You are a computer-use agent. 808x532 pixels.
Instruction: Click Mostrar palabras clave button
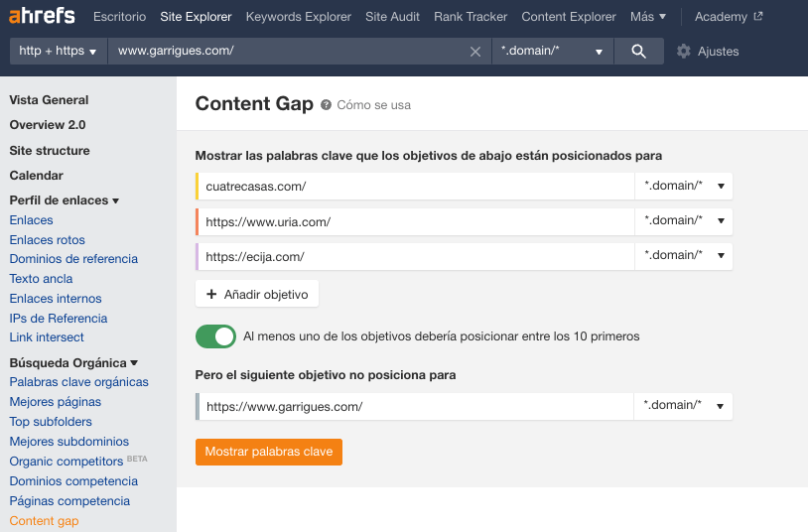pos(268,452)
